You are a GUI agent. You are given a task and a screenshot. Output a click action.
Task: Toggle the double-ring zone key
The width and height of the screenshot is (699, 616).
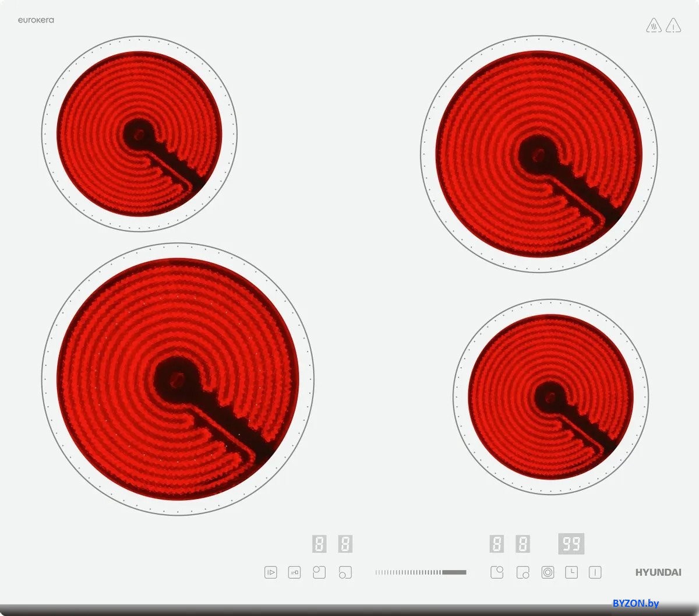[x=548, y=573]
